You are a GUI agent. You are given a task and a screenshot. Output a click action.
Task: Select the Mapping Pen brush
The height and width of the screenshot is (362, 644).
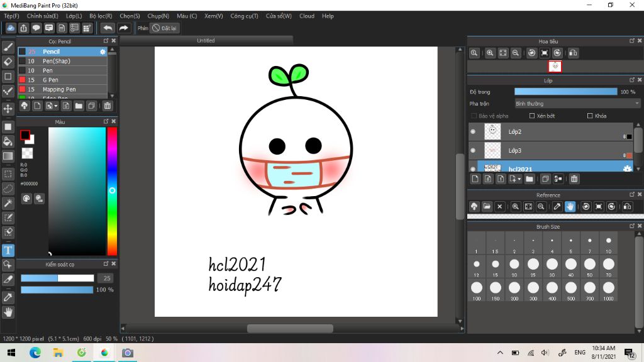[62, 89]
